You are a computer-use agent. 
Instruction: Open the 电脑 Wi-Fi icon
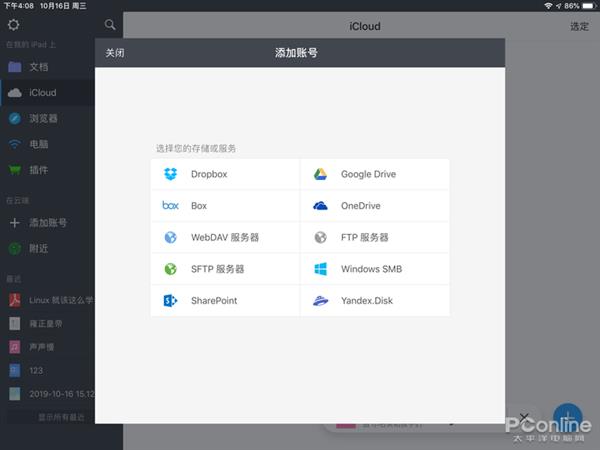click(15, 144)
